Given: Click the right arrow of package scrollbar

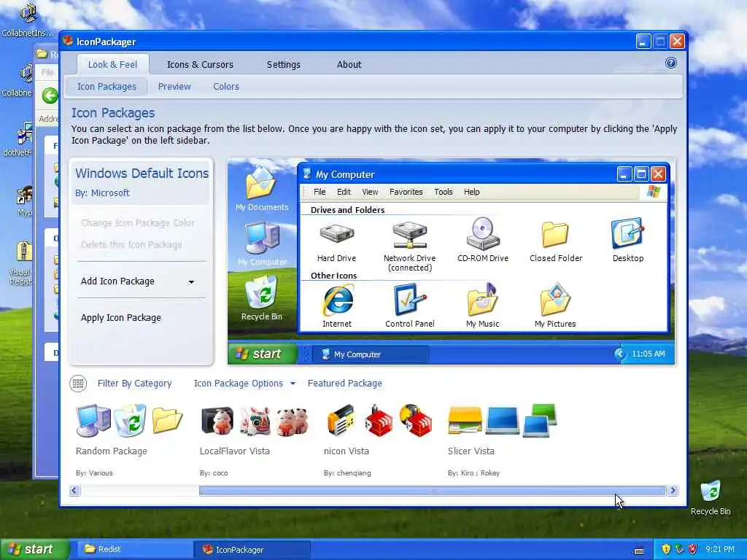Looking at the screenshot, I should (x=673, y=490).
